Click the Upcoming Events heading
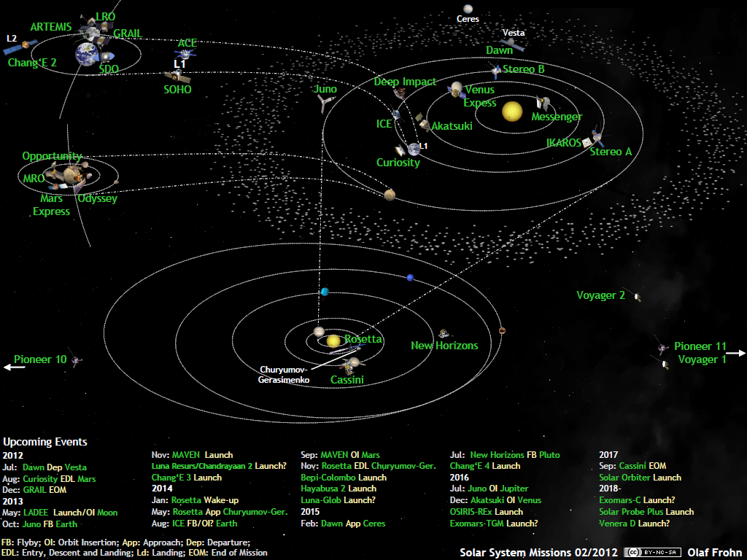 (45, 442)
